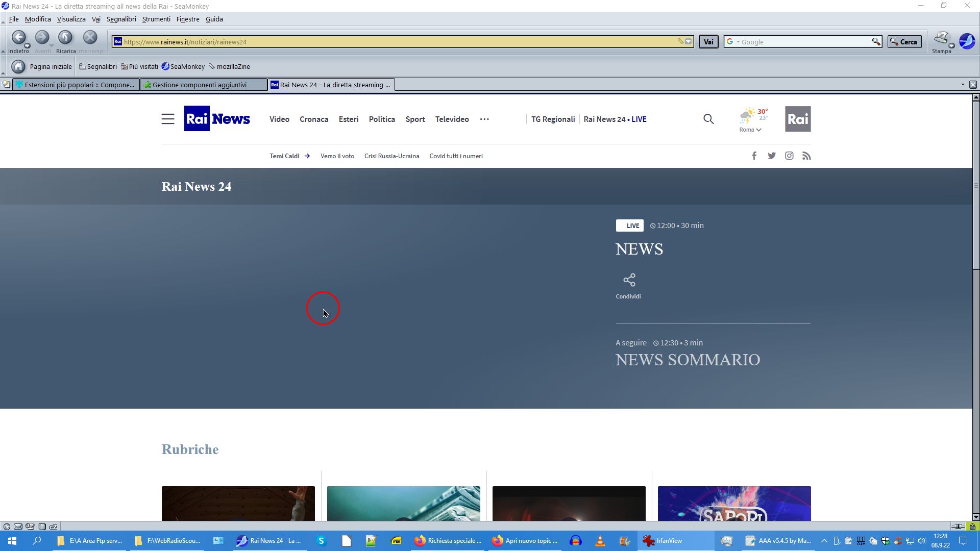The width and height of the screenshot is (980, 551).
Task: Open the Indietro history dropdown arrow
Action: 28,46
